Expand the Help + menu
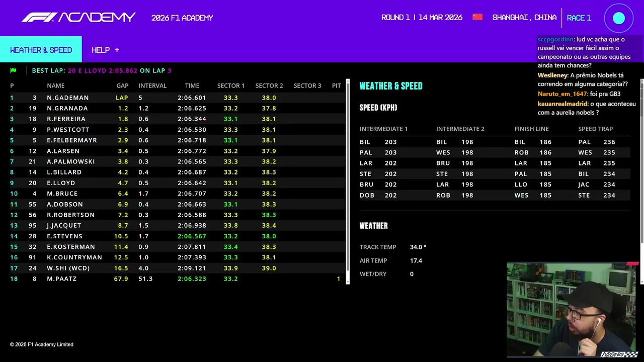Screen dimensions: 644x362 [x=105, y=50]
